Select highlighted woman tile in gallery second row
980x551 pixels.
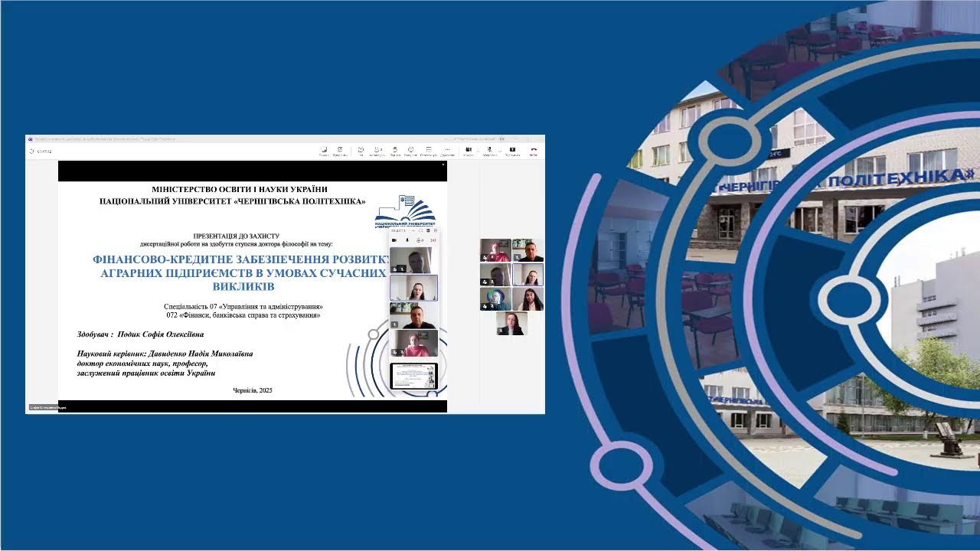pyautogui.click(x=528, y=275)
